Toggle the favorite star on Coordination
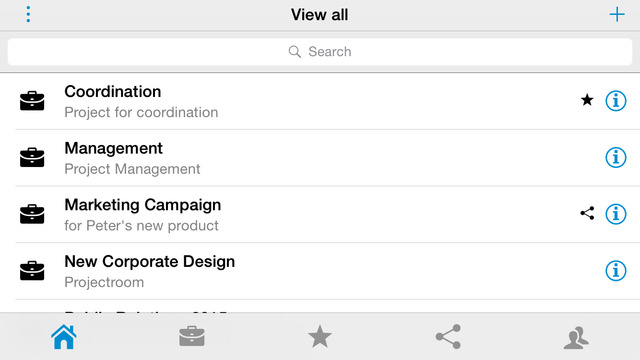 pos(587,100)
